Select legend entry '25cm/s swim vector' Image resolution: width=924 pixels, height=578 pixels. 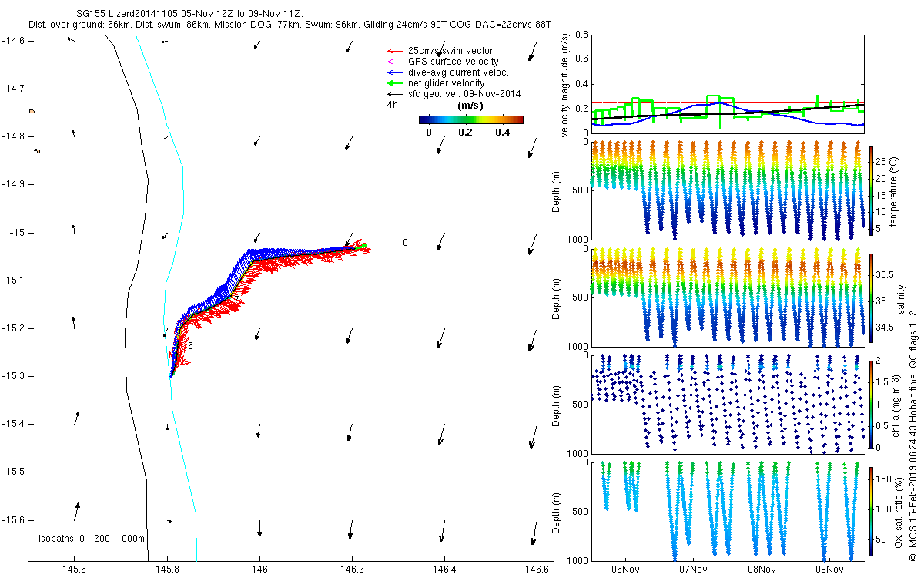(450, 51)
